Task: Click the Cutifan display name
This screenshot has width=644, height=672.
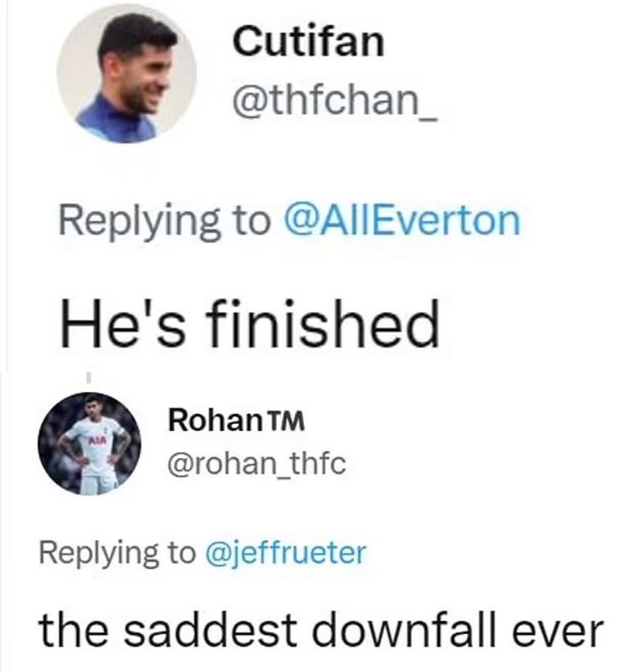Action: [308, 43]
